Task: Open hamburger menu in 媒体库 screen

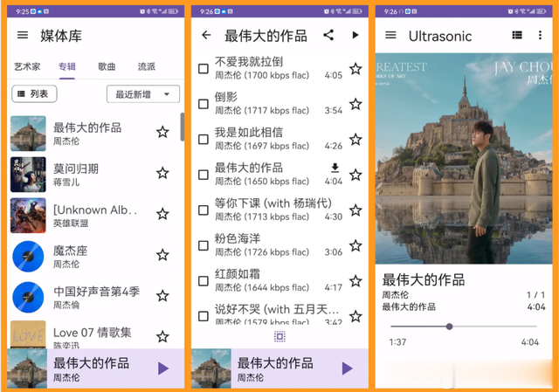Action: click(23, 35)
